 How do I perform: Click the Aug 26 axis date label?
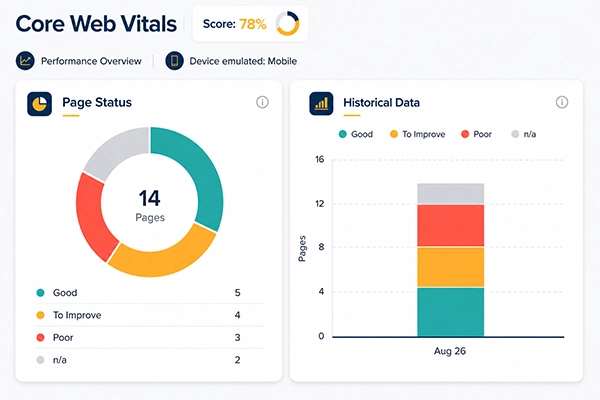[x=450, y=351]
